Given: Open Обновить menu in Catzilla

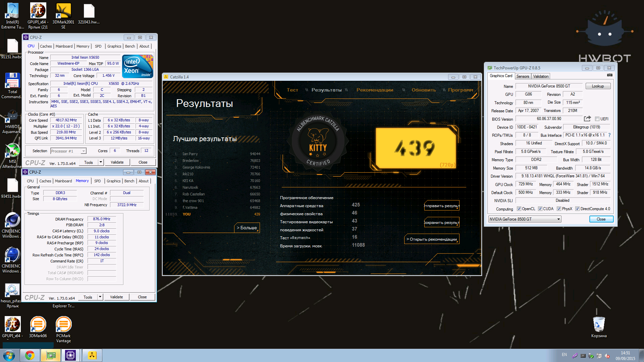Looking at the screenshot, I should click(x=424, y=90).
